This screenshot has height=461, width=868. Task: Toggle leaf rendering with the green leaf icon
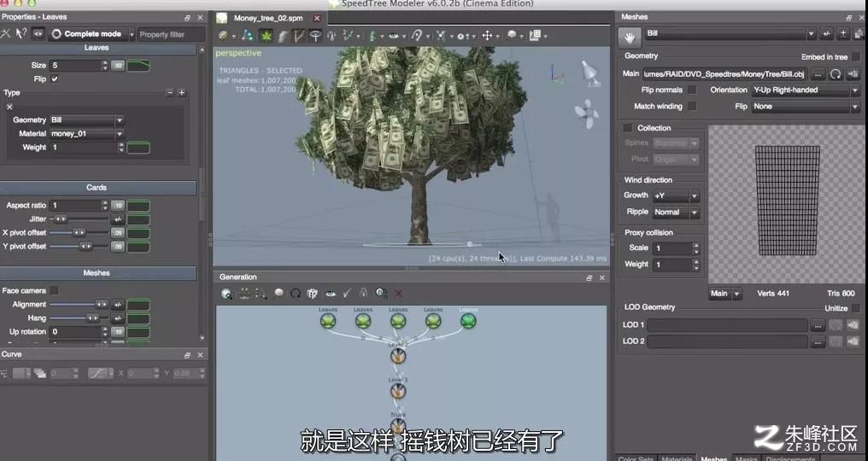click(267, 36)
